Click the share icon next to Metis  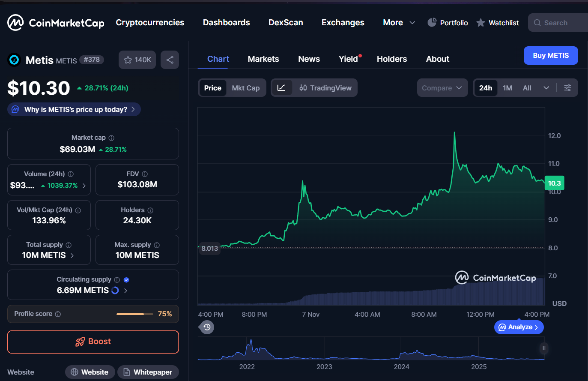click(170, 60)
